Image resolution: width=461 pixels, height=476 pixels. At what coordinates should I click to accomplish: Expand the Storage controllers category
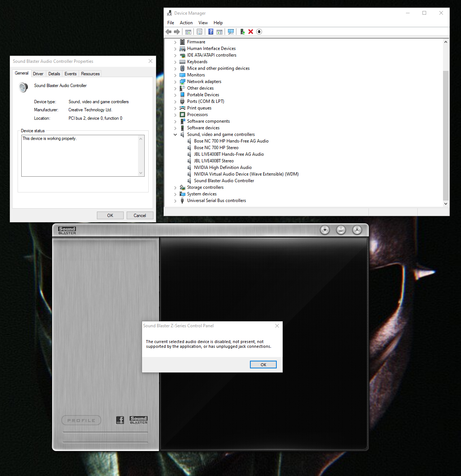point(175,188)
